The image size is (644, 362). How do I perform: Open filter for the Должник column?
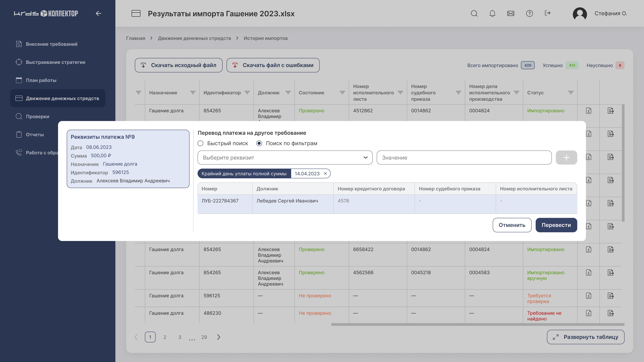pyautogui.click(x=288, y=93)
